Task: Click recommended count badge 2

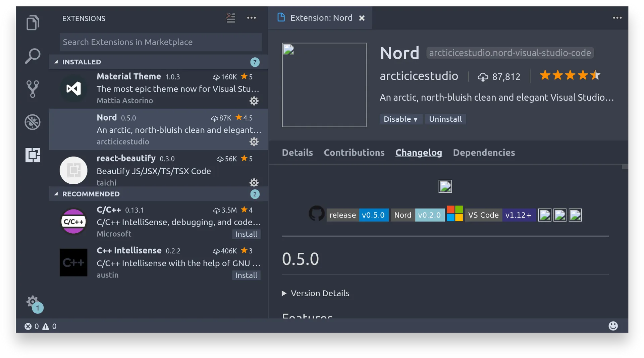Action: pos(255,194)
